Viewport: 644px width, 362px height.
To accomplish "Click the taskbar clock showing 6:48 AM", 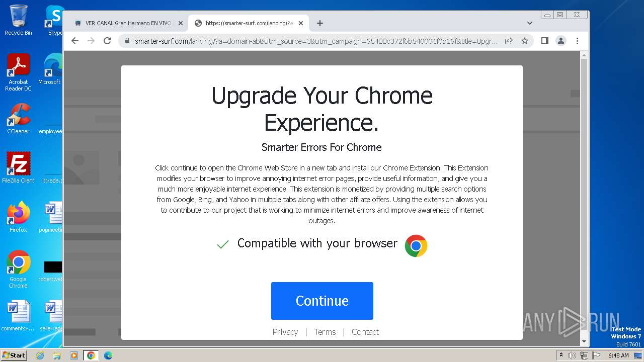I will 618,355.
